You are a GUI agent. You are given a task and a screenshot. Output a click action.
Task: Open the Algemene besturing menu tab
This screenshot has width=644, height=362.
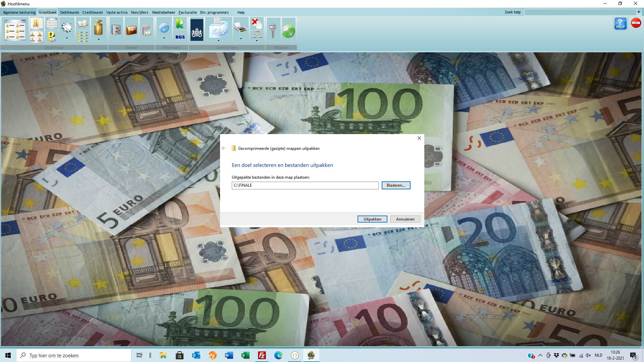coord(19,12)
